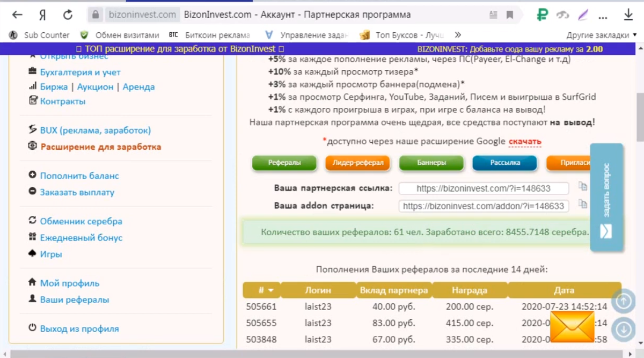Image resolution: width=644 pixels, height=358 pixels.
Task: Open the Yandex home button
Action: pyautogui.click(x=42, y=14)
